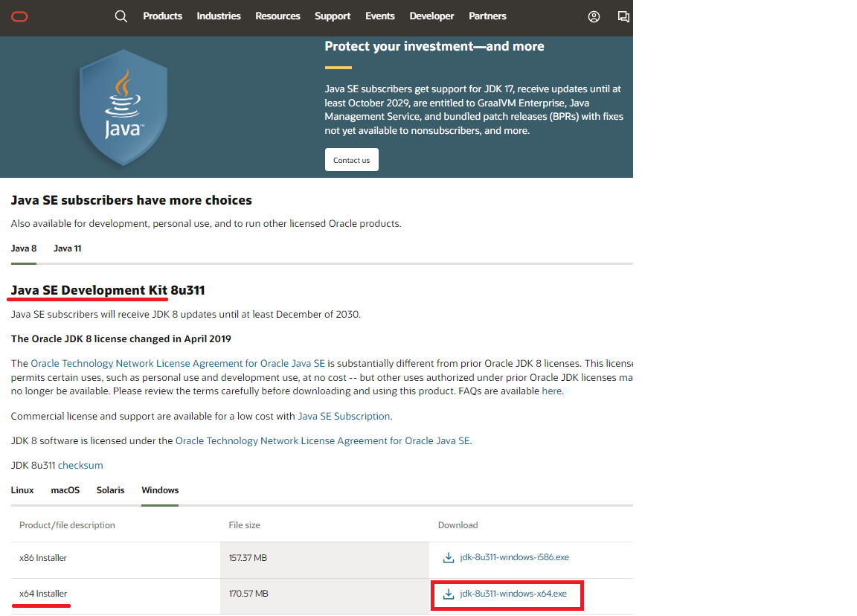The width and height of the screenshot is (857, 616).
Task: Click download icon for jdk-8u311-windows-i586.exe
Action: 448,557
